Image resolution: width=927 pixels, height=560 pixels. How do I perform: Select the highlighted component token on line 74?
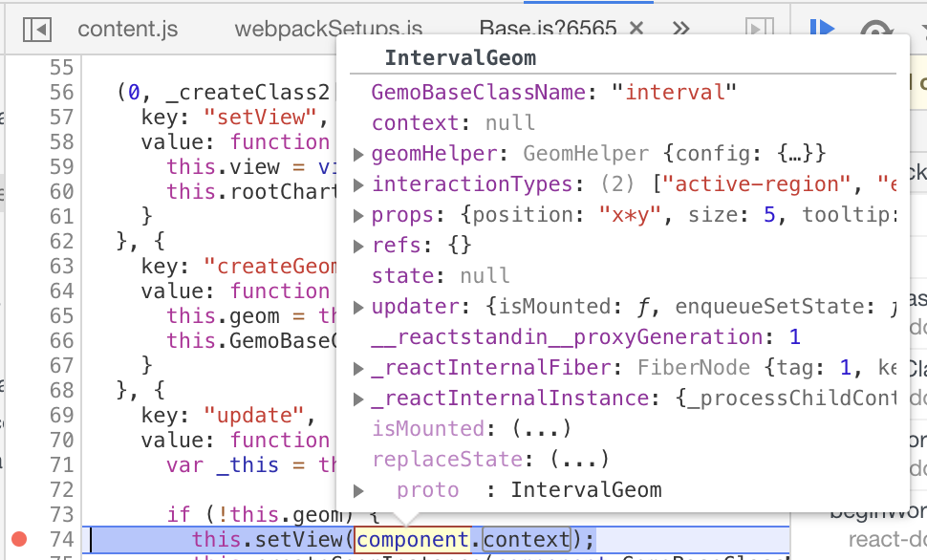[413, 539]
